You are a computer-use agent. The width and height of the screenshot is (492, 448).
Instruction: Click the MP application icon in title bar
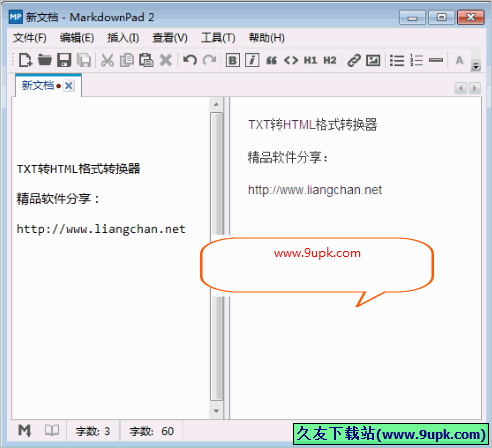coord(16,17)
